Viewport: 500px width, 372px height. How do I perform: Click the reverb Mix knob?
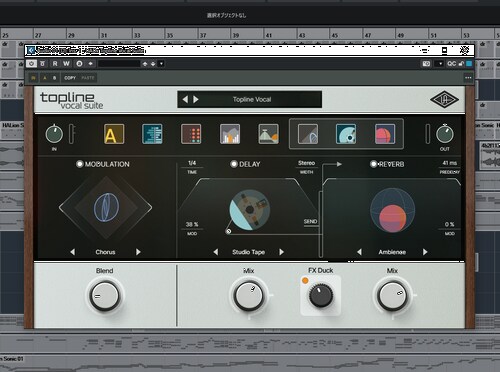[392, 296]
